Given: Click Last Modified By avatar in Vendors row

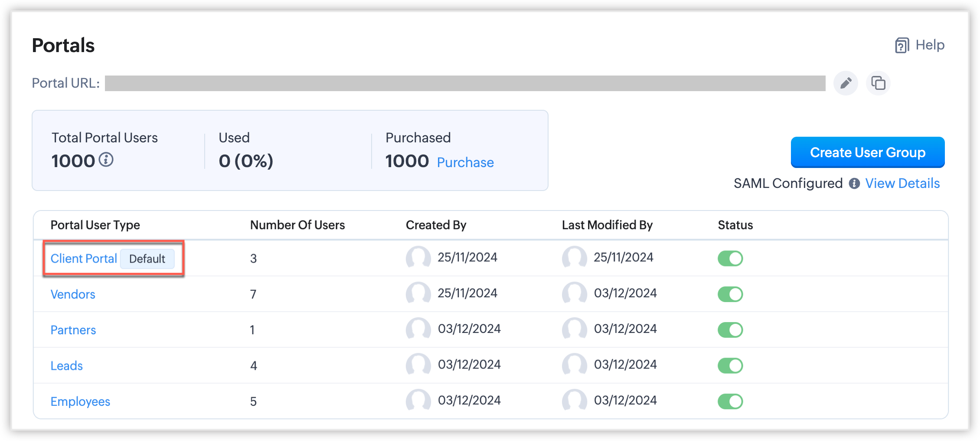Looking at the screenshot, I should pyautogui.click(x=574, y=294).
